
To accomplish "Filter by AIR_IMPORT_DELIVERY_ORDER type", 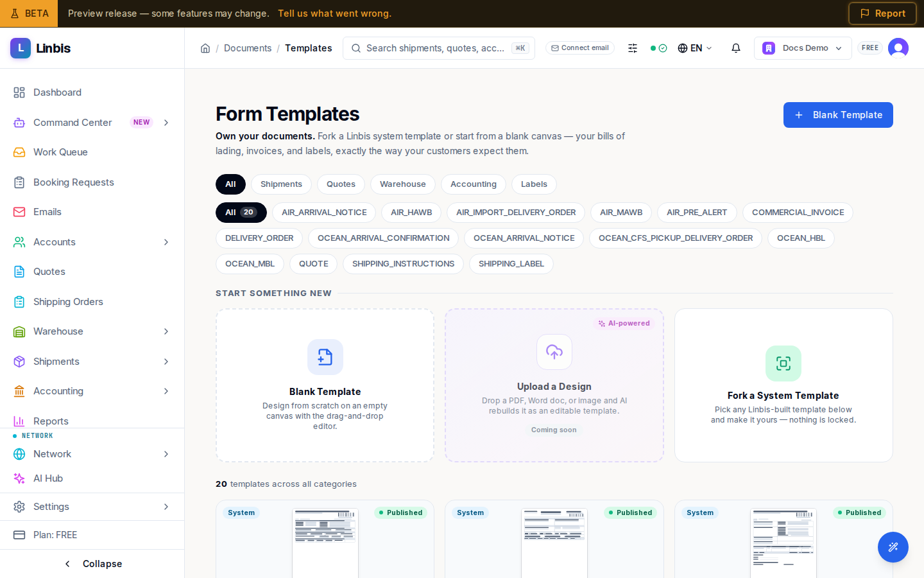I will (x=516, y=213).
